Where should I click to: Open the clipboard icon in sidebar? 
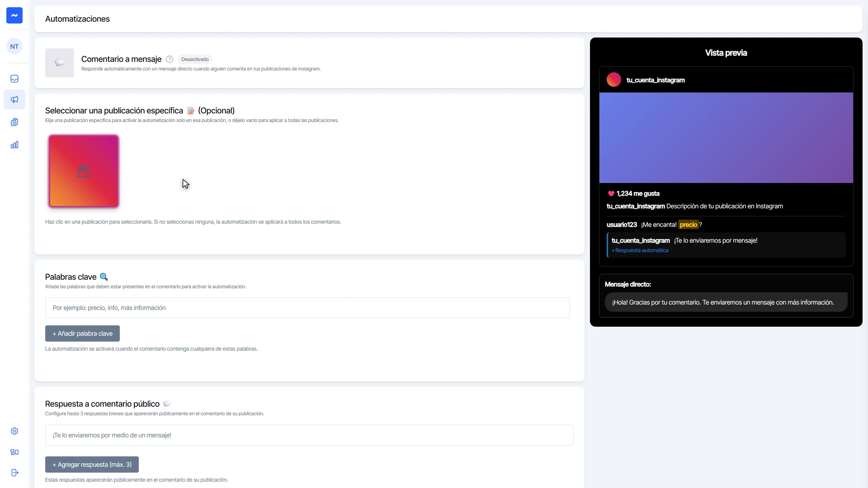[x=14, y=122]
